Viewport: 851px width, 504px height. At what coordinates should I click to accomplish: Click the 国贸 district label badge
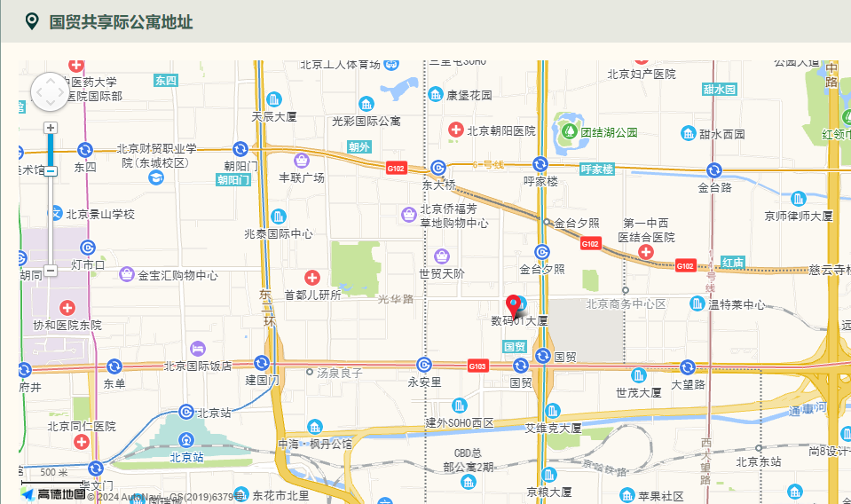[515, 347]
